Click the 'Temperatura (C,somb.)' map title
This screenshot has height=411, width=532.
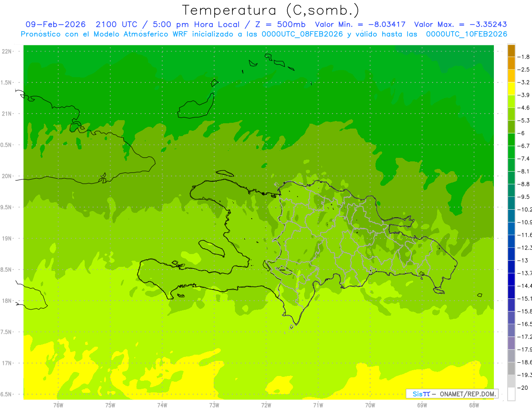point(271,10)
